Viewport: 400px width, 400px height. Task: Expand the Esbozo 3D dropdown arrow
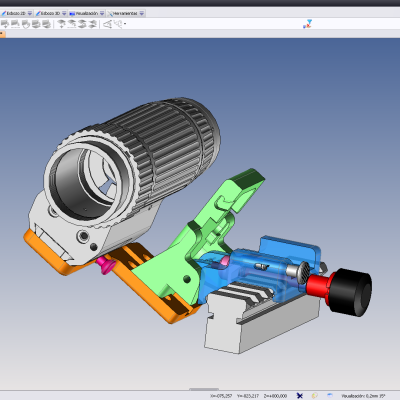64,13
